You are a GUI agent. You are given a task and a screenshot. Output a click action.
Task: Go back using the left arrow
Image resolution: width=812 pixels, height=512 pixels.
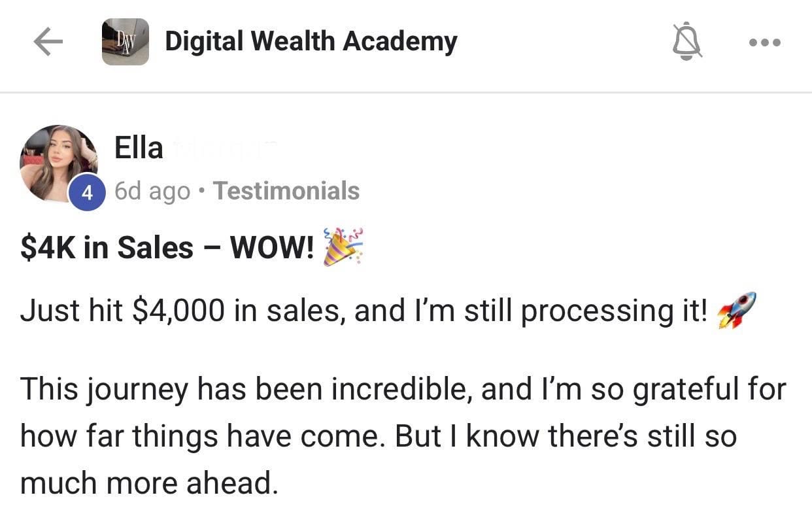(48, 43)
